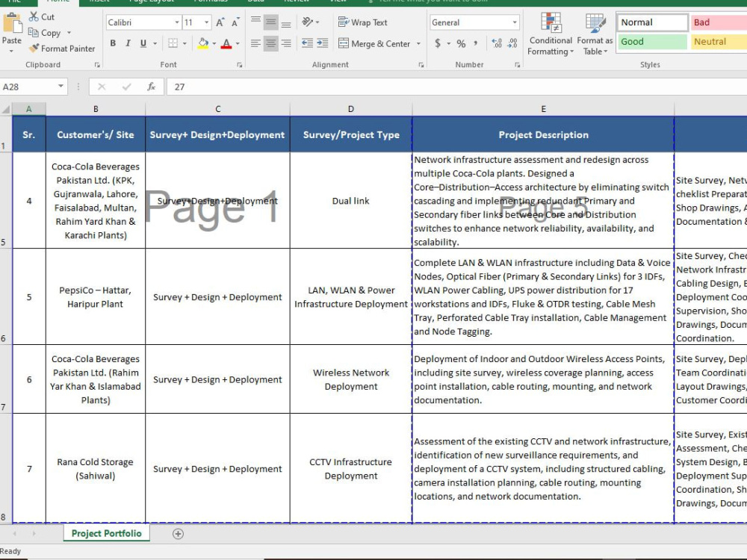This screenshot has height=560, width=747.
Task: Click the Name Box showing A28
Action: tap(28, 87)
